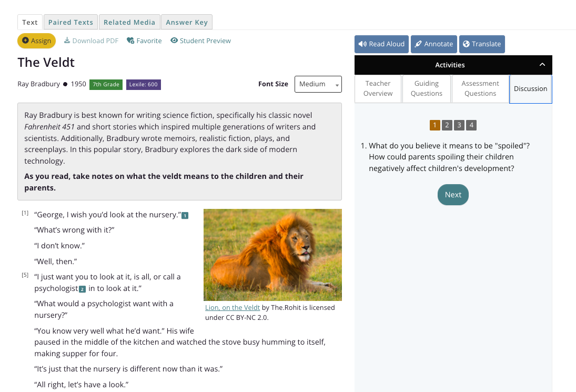Start Read Aloud speaker icon
Screen dimensions: 576x392
[362, 44]
